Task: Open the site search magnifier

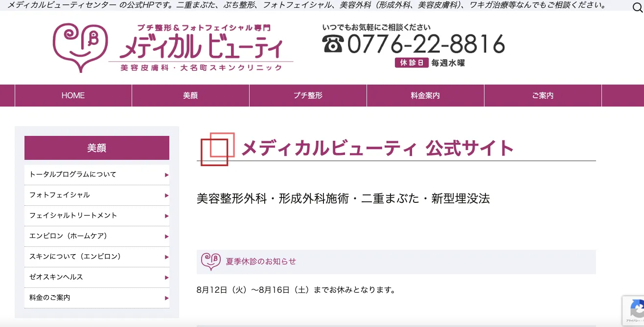Action: (x=636, y=7)
